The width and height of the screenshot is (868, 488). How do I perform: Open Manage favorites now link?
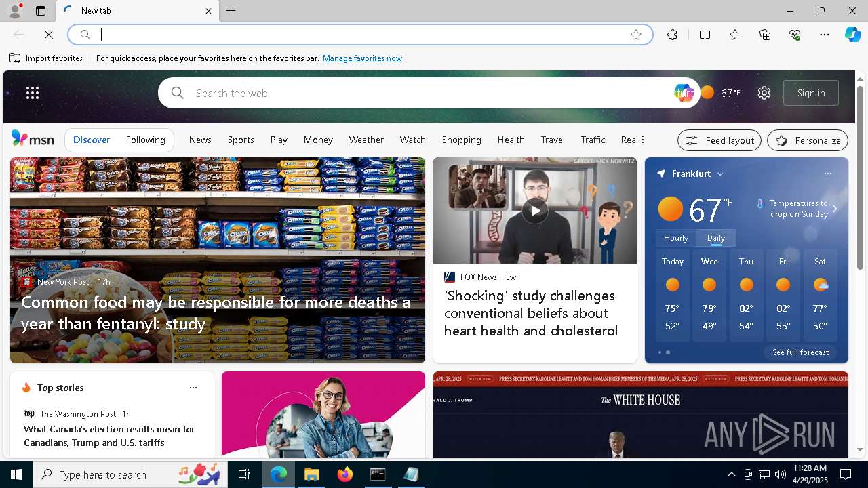[362, 58]
